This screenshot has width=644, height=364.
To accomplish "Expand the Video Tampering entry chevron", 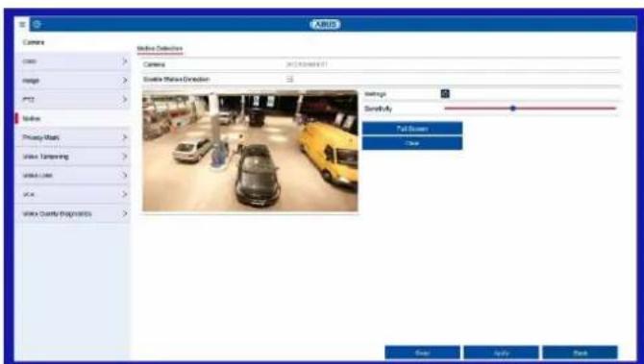I will (125, 157).
